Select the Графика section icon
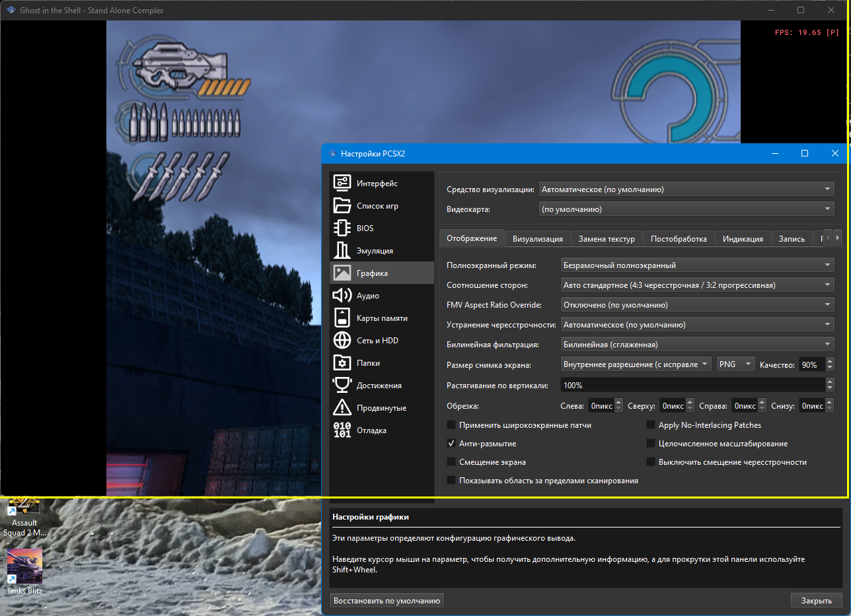 (x=342, y=273)
